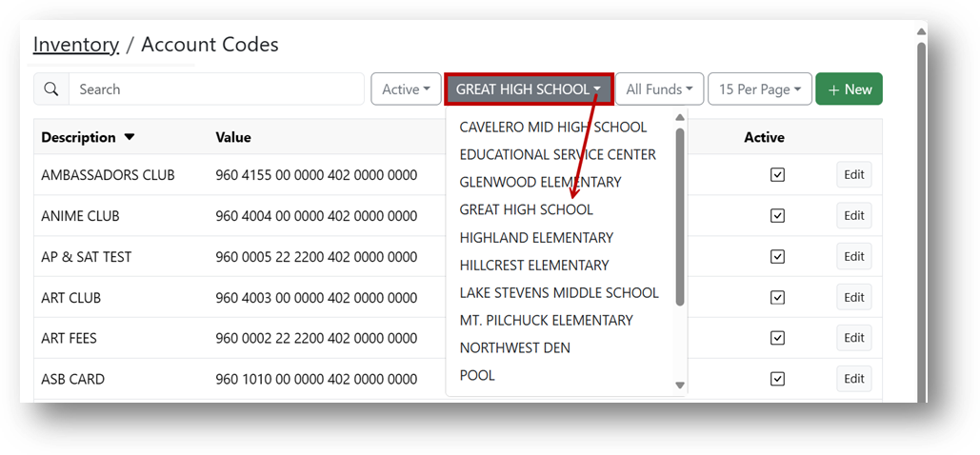Image resolution: width=980 pixels, height=455 pixels.
Task: Select HIGHLAND ELEMENTARY option
Action: click(x=536, y=238)
